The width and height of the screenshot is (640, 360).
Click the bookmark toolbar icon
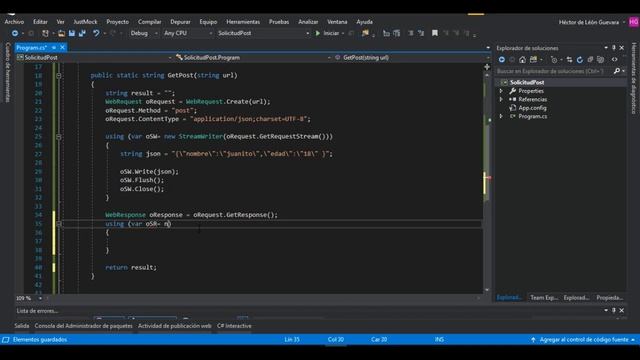coord(435,33)
